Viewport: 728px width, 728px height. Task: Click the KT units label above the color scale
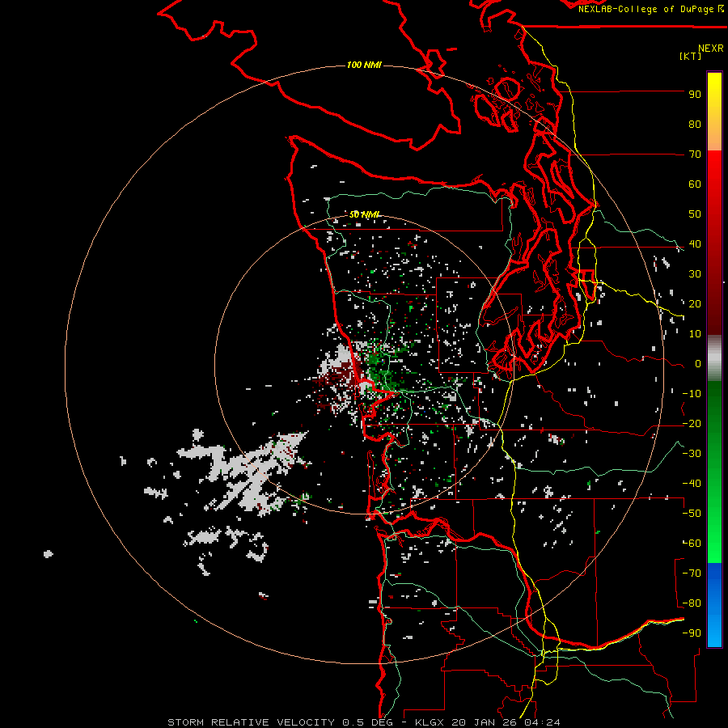coord(691,56)
